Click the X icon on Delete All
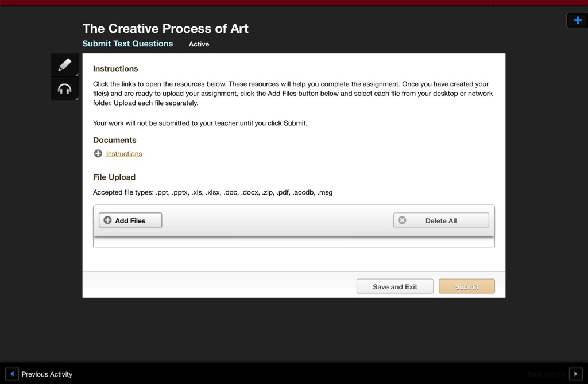588x384 pixels. [x=401, y=219]
